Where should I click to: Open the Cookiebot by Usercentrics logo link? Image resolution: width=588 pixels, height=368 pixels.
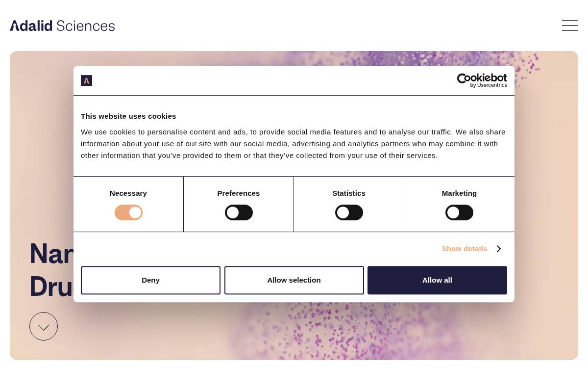[x=482, y=80]
